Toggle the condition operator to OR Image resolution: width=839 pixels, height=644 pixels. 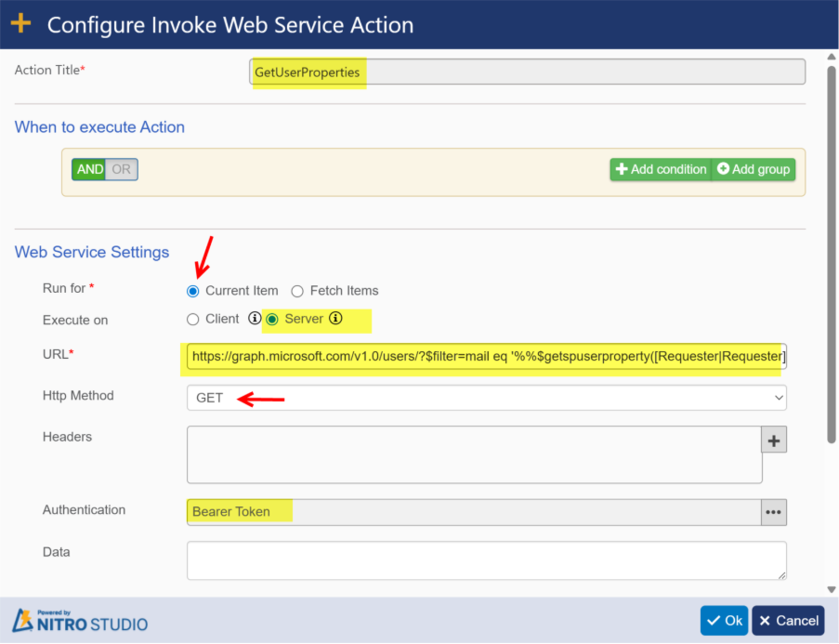point(122,169)
